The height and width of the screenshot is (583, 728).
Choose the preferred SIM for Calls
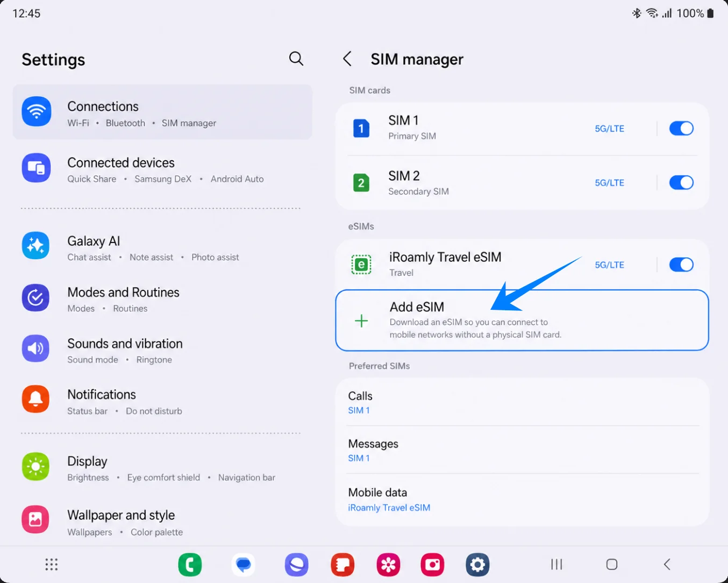(x=522, y=402)
